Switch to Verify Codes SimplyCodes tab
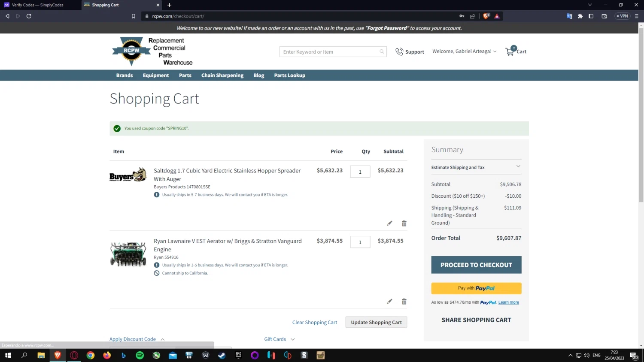Screen dimensions: 644x362 [40, 5]
